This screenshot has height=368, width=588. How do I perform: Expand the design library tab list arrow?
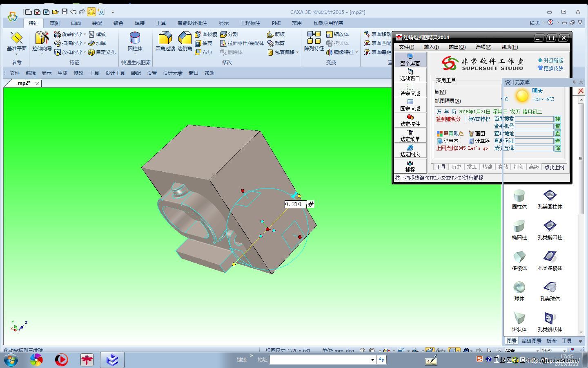(580, 341)
